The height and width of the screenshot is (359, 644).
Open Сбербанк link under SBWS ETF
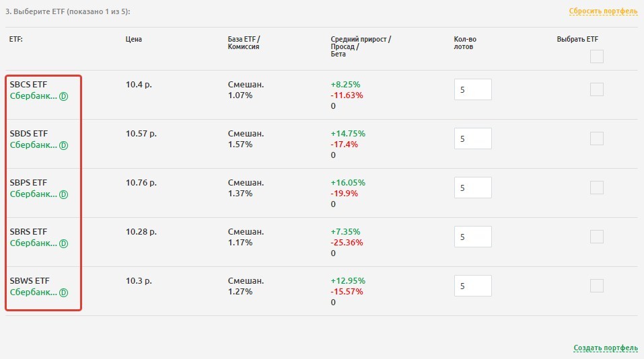click(33, 292)
